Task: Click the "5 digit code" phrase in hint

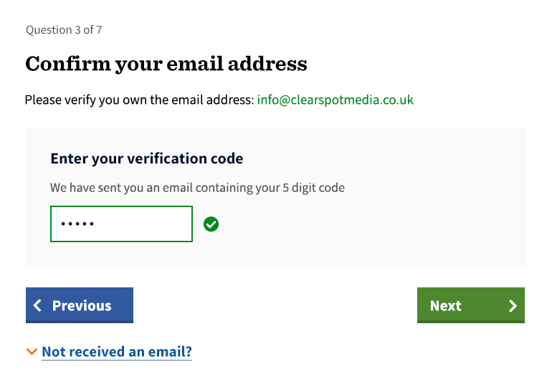Action: [311, 188]
